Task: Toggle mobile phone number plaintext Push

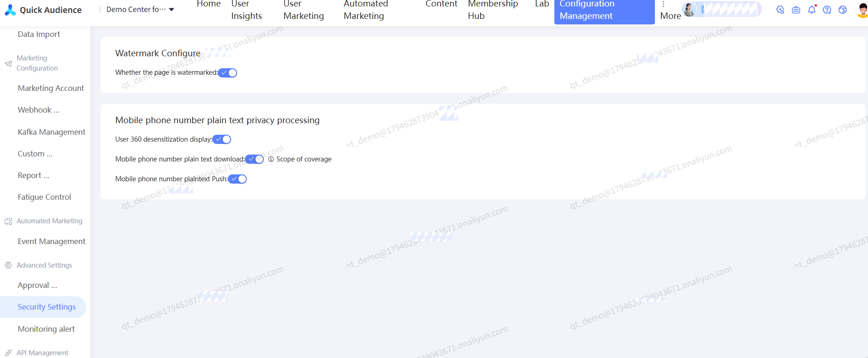Action: 238,179
